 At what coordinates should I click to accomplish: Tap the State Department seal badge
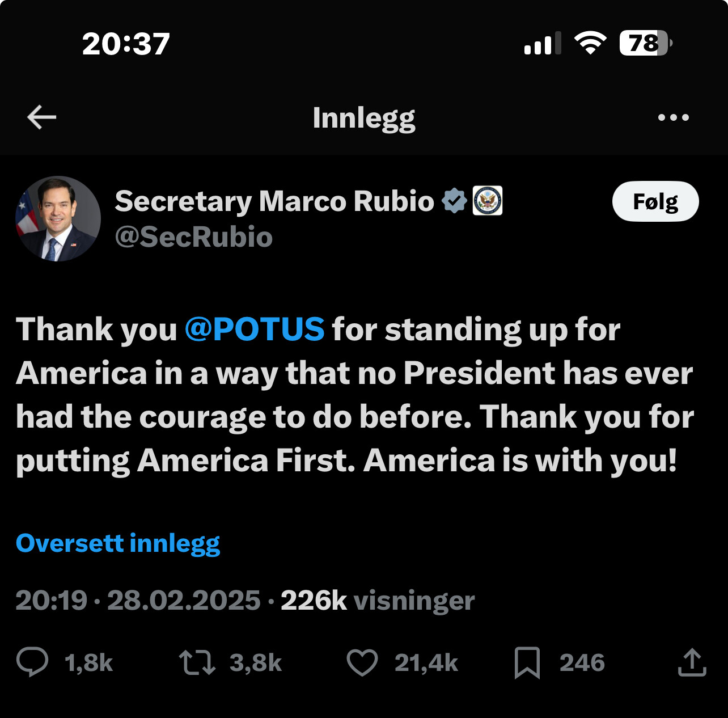(488, 201)
